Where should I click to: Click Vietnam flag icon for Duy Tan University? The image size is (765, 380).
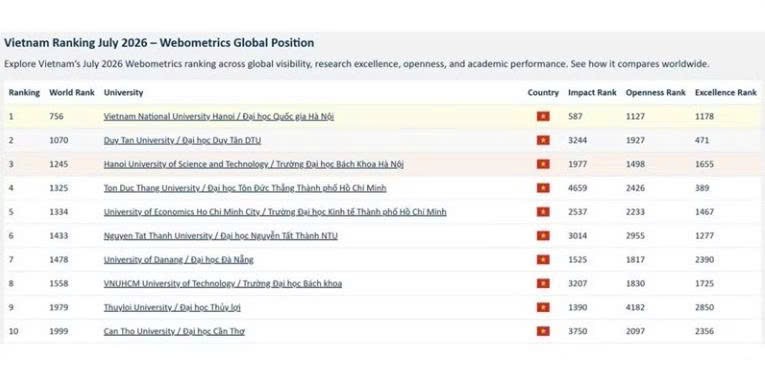[x=543, y=140]
